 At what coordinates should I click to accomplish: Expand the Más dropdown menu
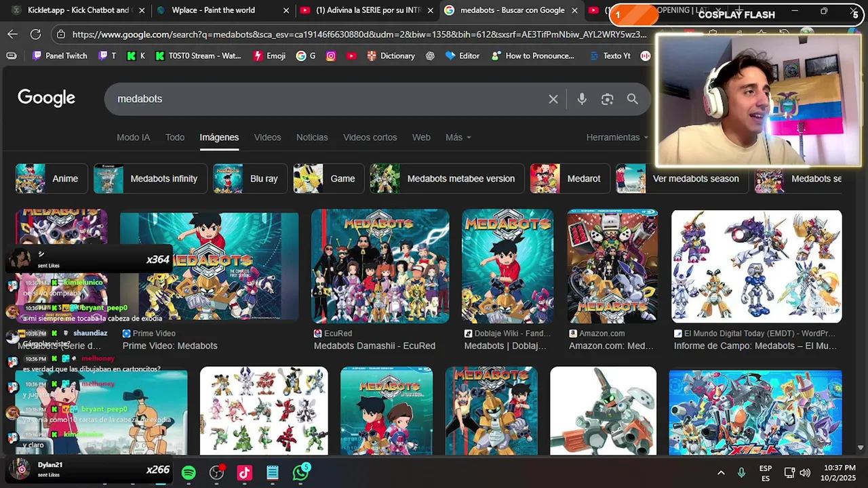pos(458,137)
